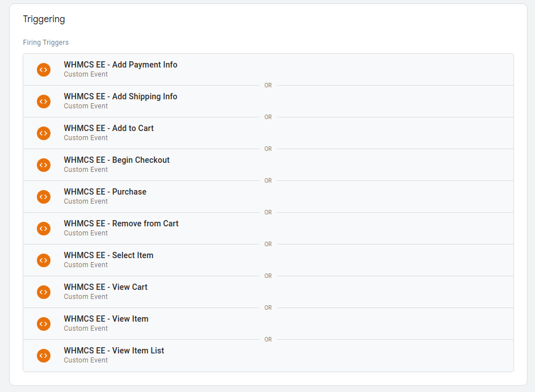Open WHMCS EE - View Cart trigger
The image size is (535, 392).
click(106, 287)
